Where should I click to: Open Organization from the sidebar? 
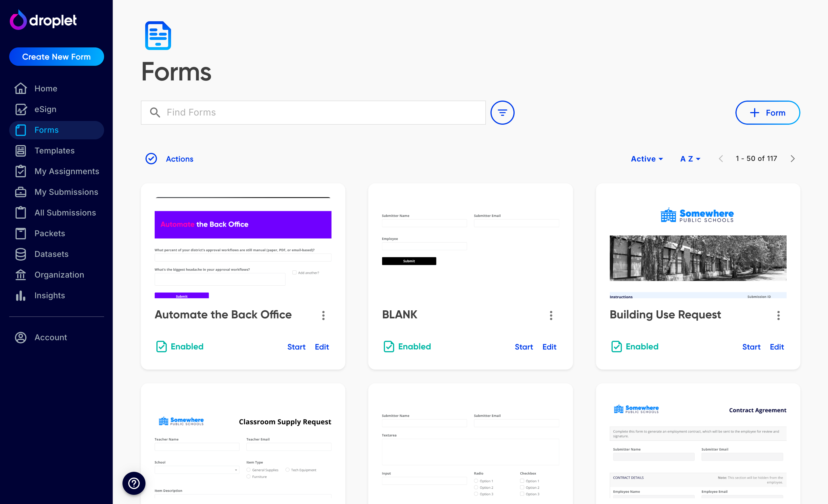click(x=56, y=275)
